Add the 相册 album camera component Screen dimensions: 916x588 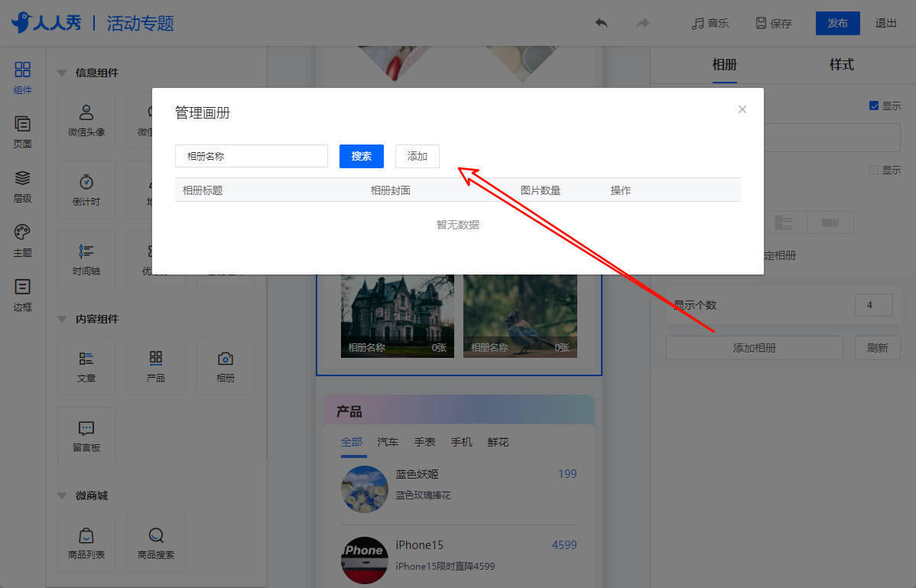226,366
